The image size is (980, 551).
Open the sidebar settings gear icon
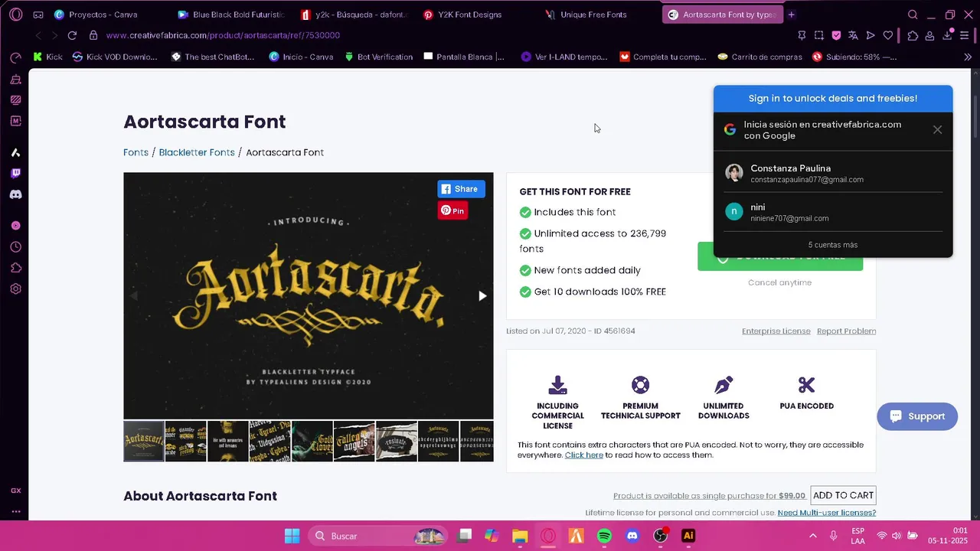(15, 289)
